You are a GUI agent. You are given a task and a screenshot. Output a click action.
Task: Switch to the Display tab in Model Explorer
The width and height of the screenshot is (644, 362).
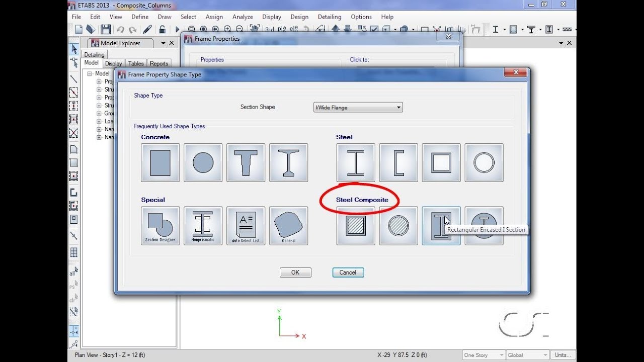point(114,64)
